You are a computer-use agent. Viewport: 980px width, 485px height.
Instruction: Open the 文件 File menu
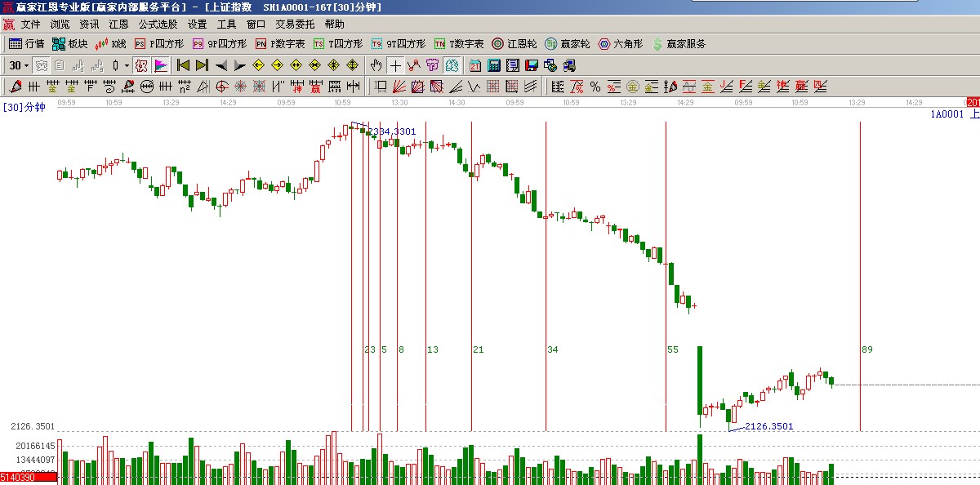(x=30, y=24)
